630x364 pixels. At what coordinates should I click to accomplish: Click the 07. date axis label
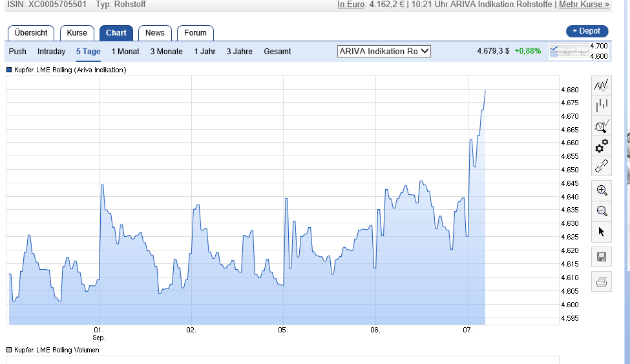pos(468,330)
